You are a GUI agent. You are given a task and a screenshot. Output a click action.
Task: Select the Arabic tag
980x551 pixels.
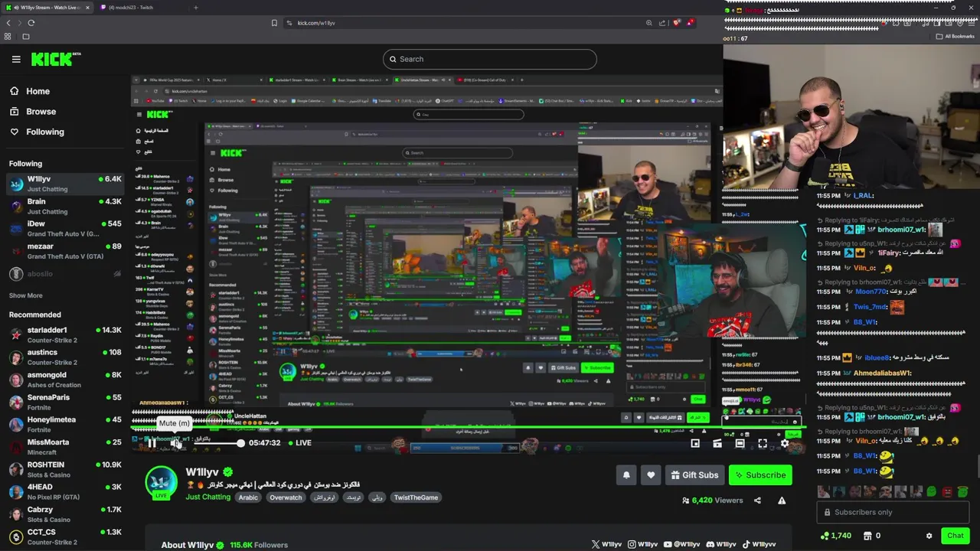248,497
